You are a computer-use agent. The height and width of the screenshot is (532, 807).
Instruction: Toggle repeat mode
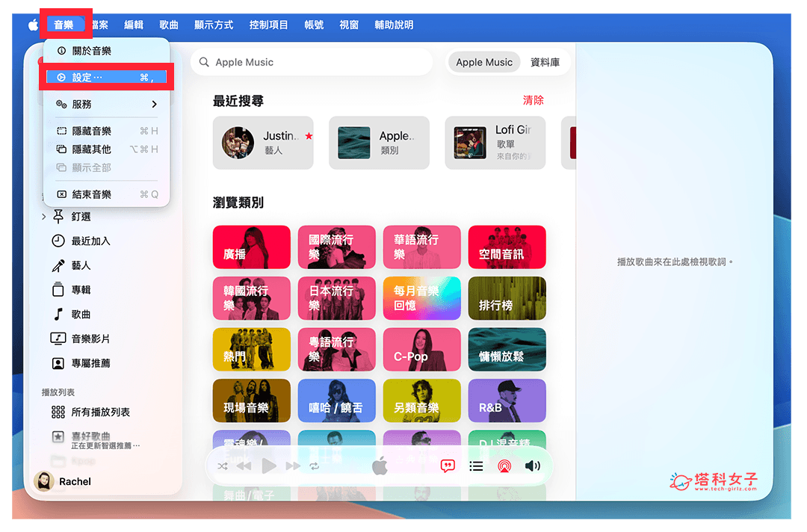coord(314,466)
